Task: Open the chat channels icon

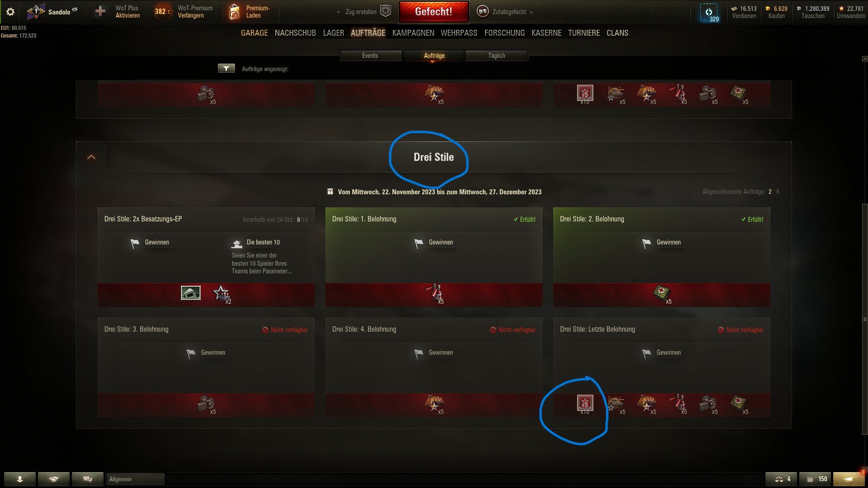Action: tap(88, 479)
